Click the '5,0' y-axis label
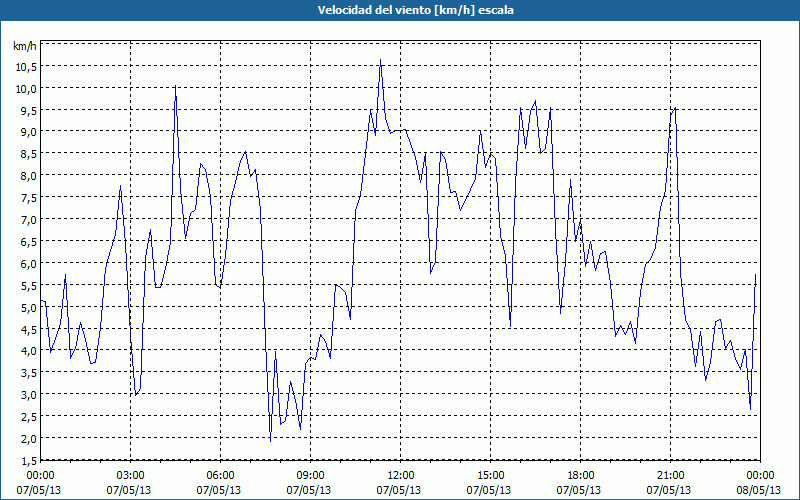The image size is (800, 500). pyautogui.click(x=29, y=308)
